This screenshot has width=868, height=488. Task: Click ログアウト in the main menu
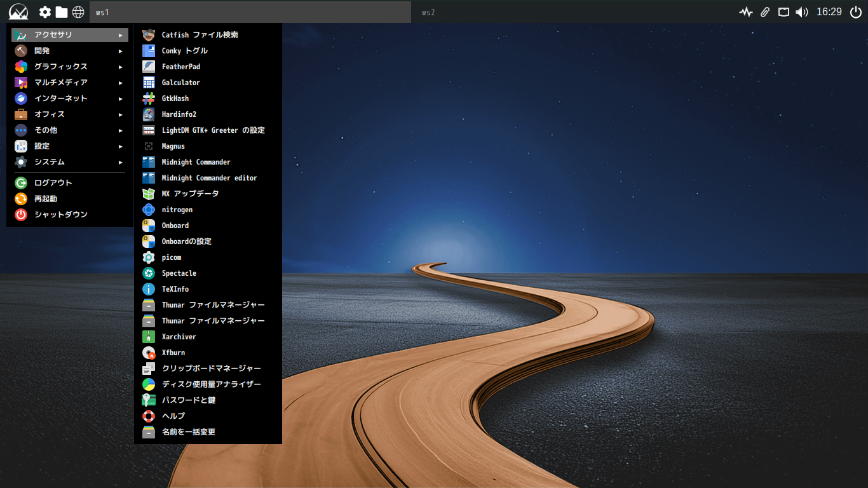point(53,183)
